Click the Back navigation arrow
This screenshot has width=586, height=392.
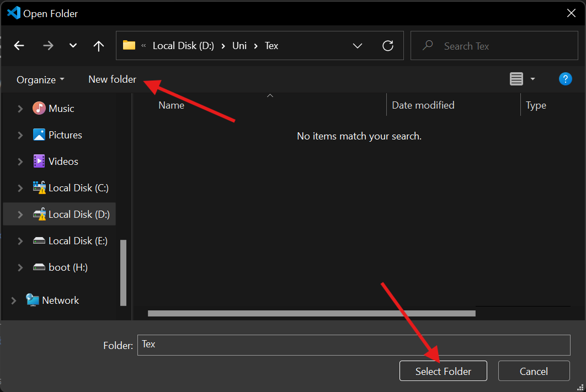tap(19, 46)
